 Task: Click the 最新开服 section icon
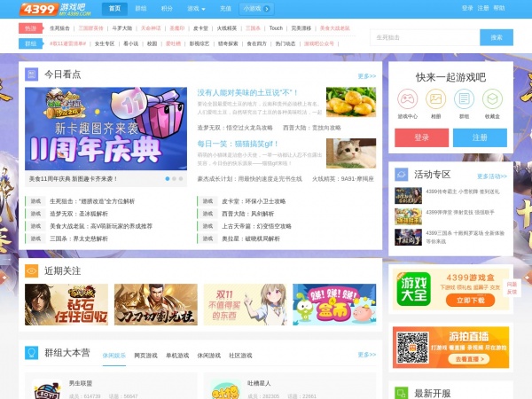(402, 393)
